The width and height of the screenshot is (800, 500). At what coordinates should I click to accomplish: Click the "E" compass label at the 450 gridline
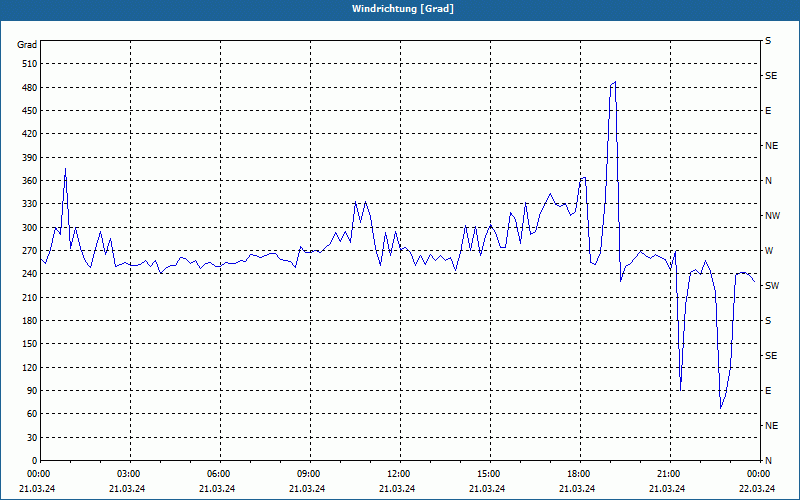[768, 111]
